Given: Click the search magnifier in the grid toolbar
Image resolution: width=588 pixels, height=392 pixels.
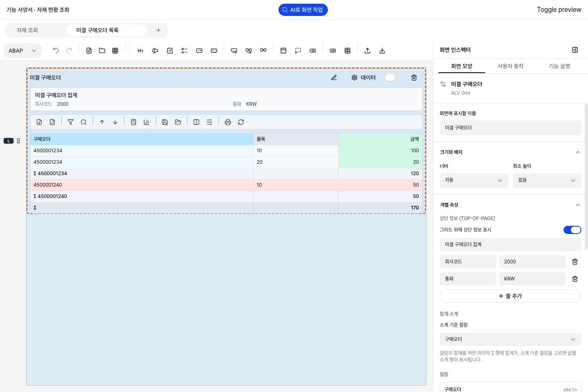Looking at the screenshot, I should click(84, 122).
